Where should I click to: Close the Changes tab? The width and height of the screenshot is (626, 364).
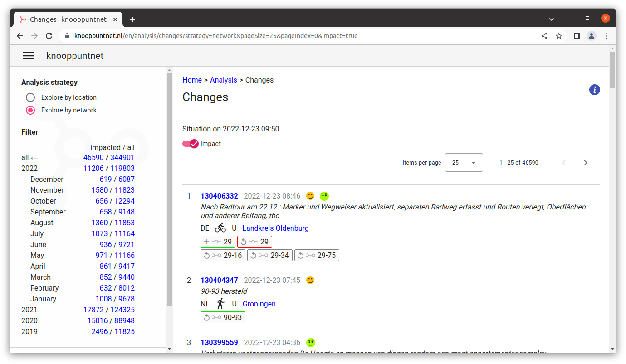pyautogui.click(x=115, y=19)
